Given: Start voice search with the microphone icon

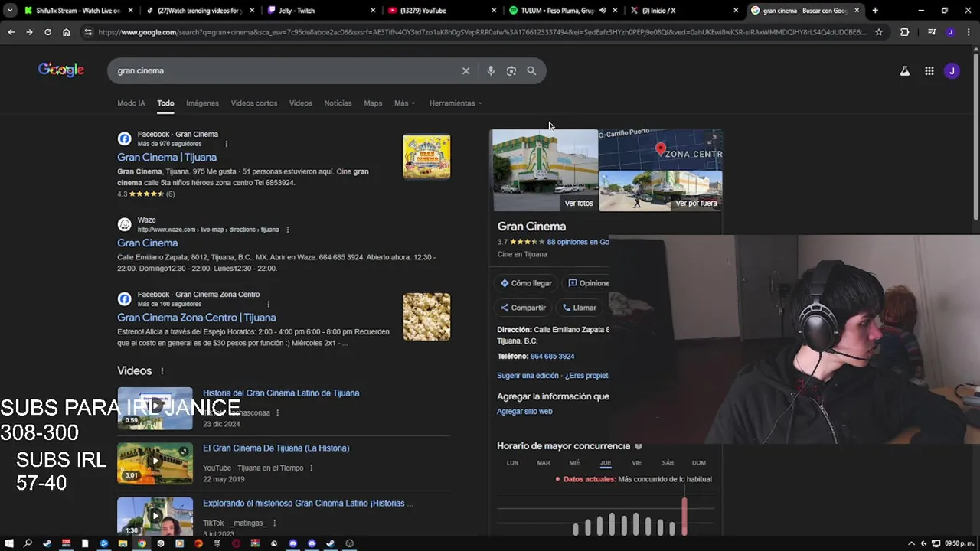Looking at the screenshot, I should (x=491, y=70).
